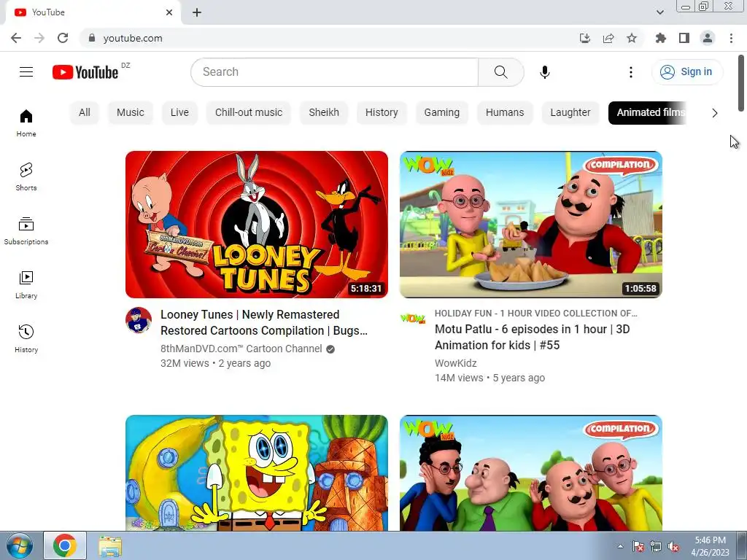
Task: Click the browser forward arrow
Action: coord(39,38)
